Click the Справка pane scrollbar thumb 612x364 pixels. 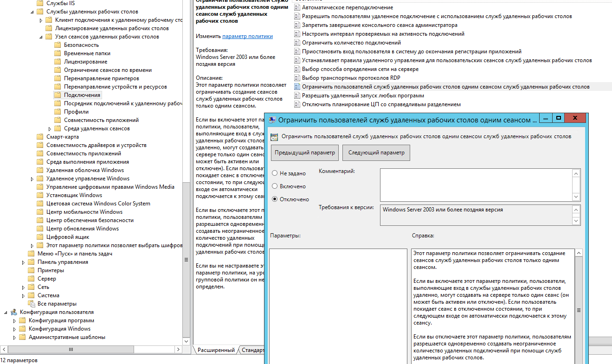pos(578,310)
